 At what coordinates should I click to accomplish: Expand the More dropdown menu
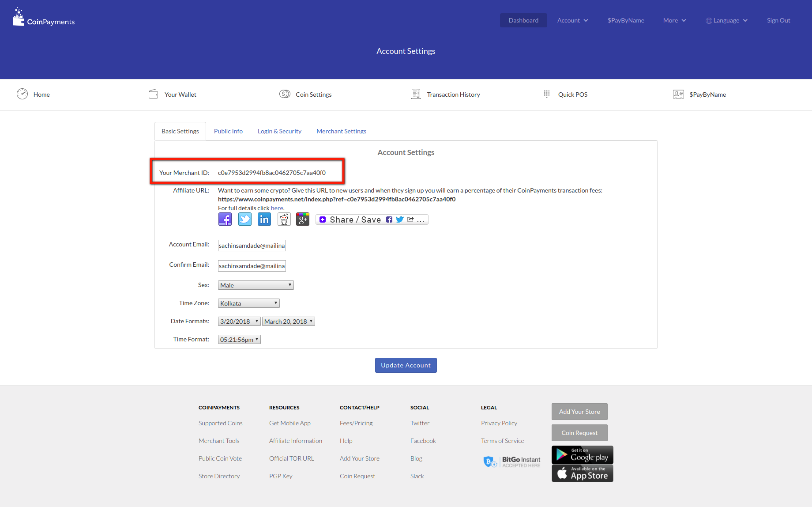(674, 20)
